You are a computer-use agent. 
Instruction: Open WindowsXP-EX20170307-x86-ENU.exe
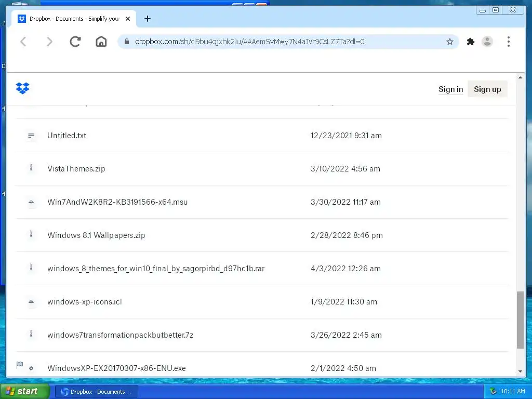[x=117, y=368]
